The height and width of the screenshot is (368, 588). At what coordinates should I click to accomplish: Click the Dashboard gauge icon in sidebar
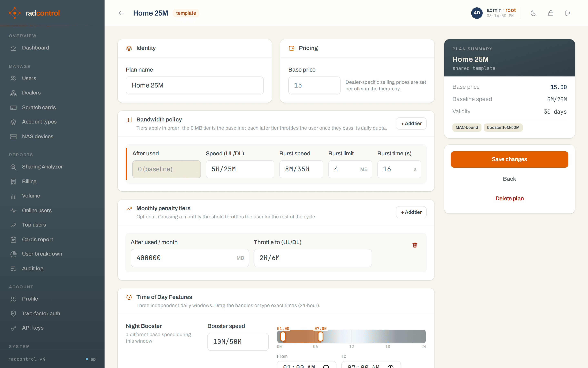pos(14,48)
